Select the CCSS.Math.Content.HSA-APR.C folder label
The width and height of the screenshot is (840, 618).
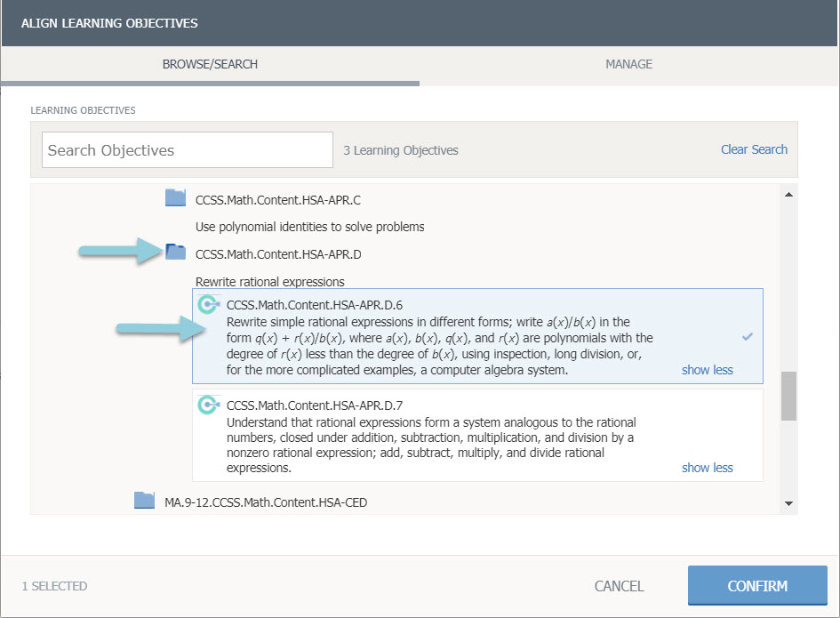click(277, 199)
